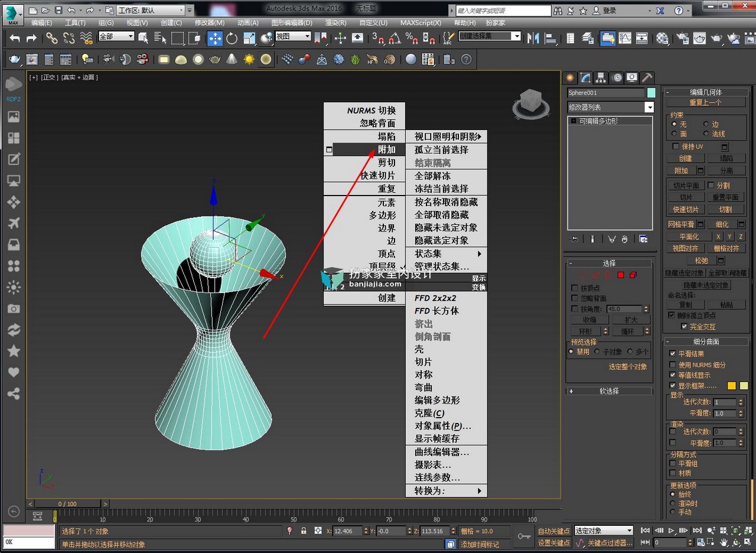Screen dimensions: 756x553
Task: Open the Hierarchy panel tab
Action: pos(601,77)
